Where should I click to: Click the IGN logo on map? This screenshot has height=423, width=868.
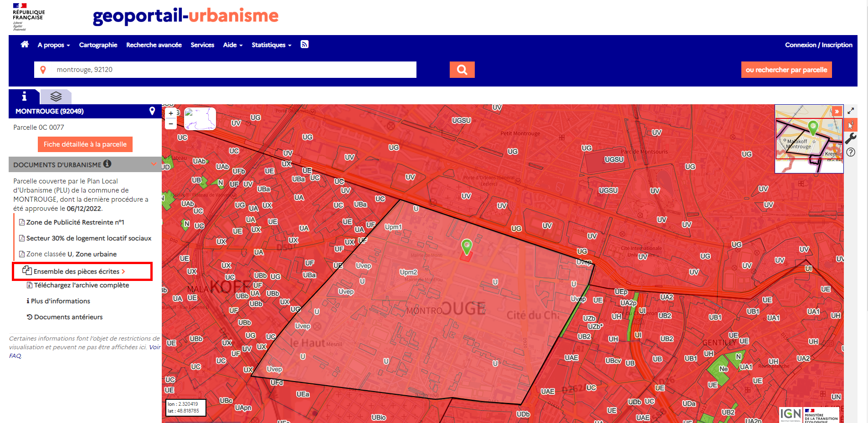pyautogui.click(x=791, y=414)
